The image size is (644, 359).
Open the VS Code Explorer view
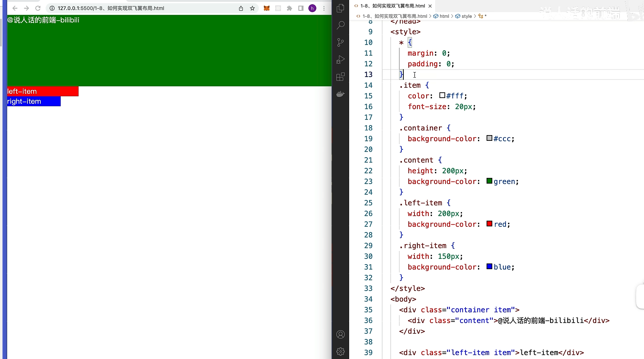pyautogui.click(x=341, y=8)
